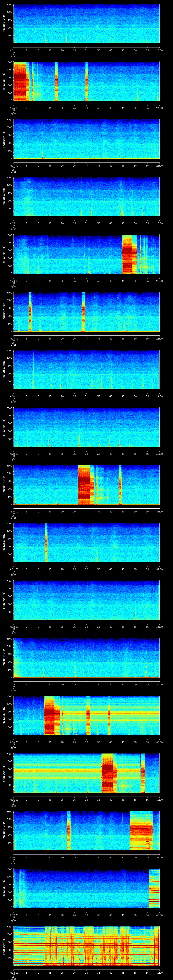Select the wide burst at 50 seconds in 4:36:00 spectrogram
The image size is (173, 980).
(x=141, y=831)
